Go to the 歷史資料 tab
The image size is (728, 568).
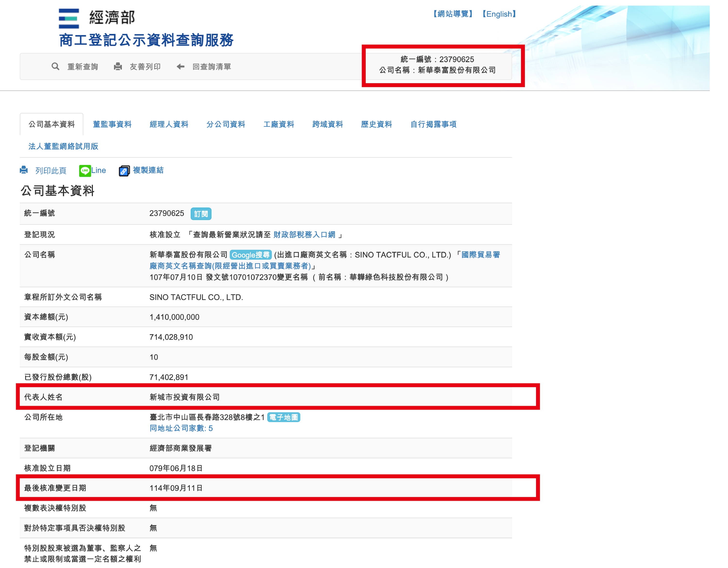(376, 124)
